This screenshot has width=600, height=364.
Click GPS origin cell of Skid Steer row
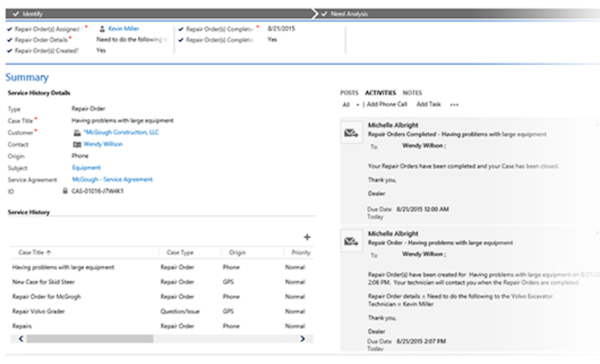[228, 282]
